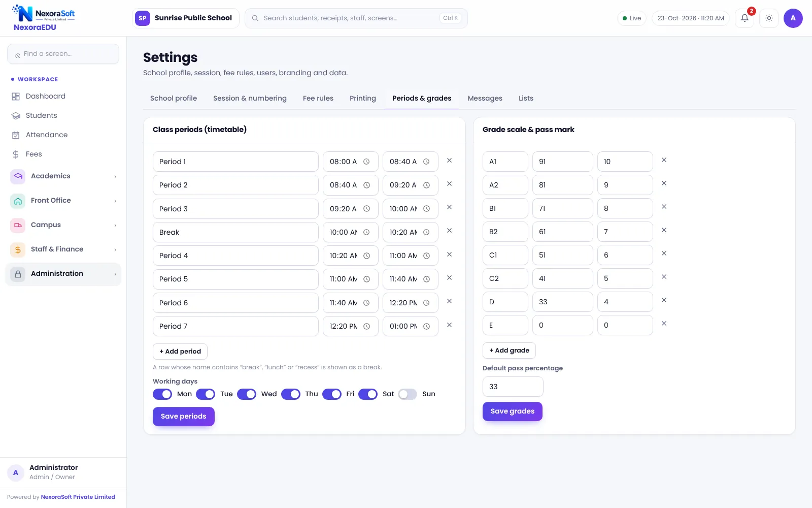Image resolution: width=812 pixels, height=508 pixels.
Task: Open the Lists tab
Action: 526,98
